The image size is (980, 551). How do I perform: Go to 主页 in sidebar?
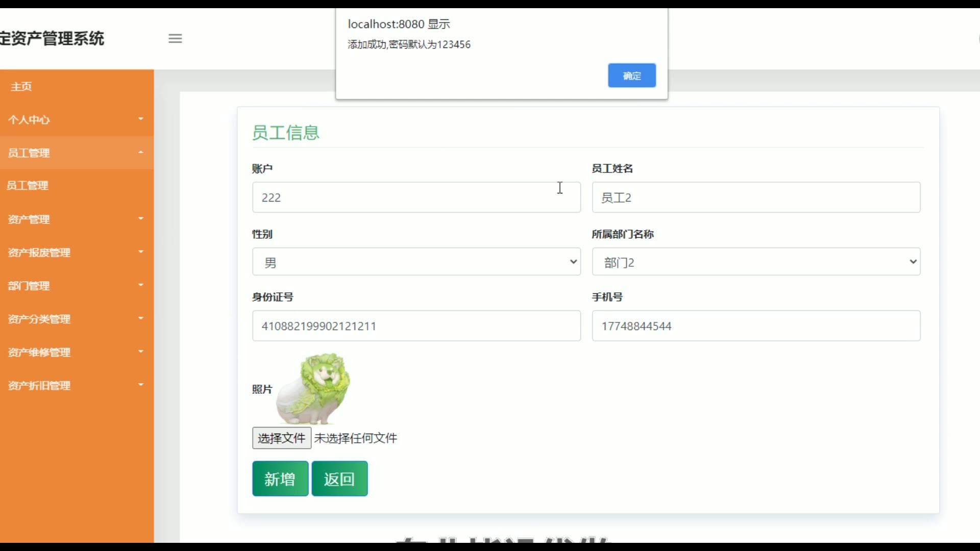pos(21,87)
